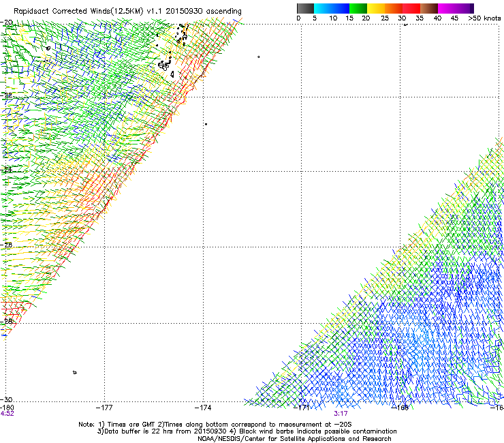Click the '-24' latitude axis label

(x=7, y=170)
